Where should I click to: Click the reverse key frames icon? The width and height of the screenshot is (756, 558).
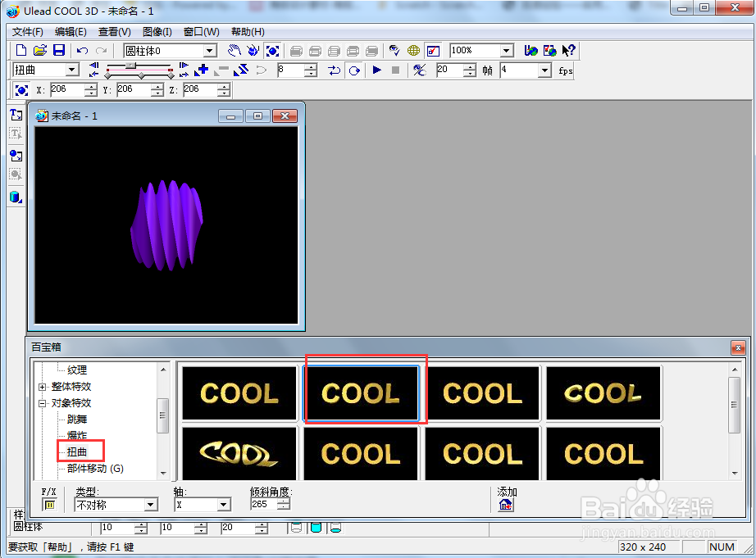point(240,70)
